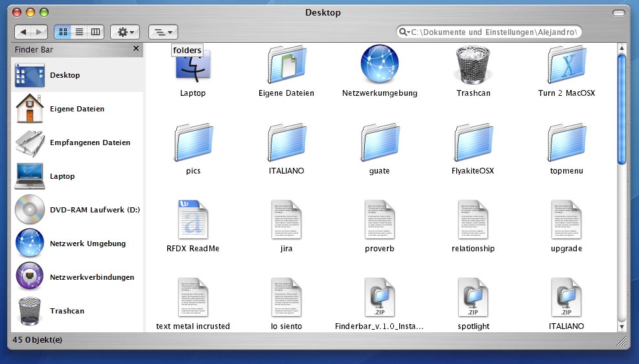The image size is (639, 364).
Task: Switch to list view
Action: pos(80,32)
